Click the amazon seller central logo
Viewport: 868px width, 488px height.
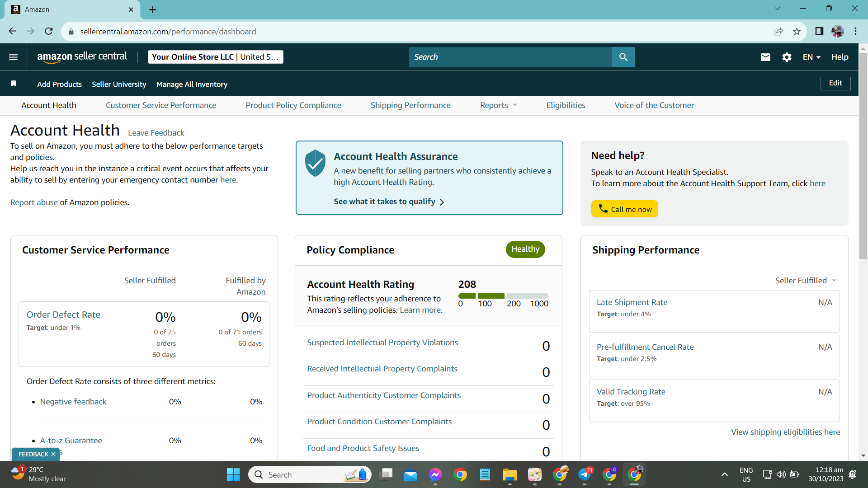(x=82, y=57)
